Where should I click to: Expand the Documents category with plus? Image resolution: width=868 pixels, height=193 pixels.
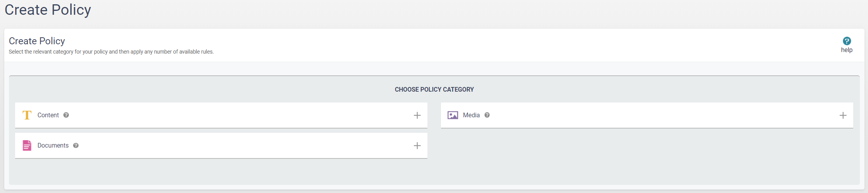click(417, 146)
